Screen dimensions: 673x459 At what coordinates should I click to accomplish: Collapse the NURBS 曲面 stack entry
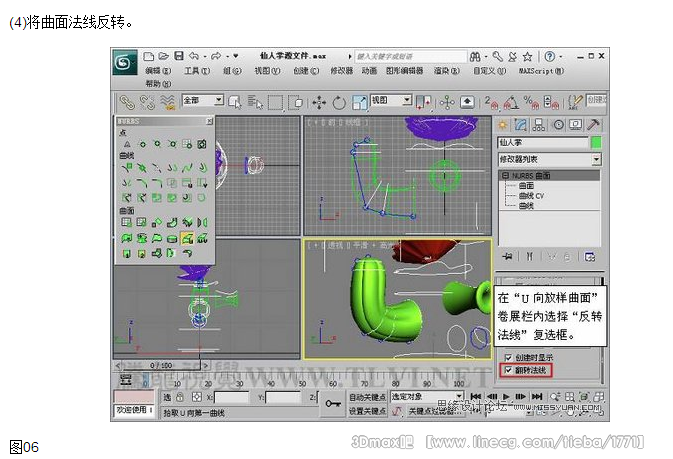505,176
